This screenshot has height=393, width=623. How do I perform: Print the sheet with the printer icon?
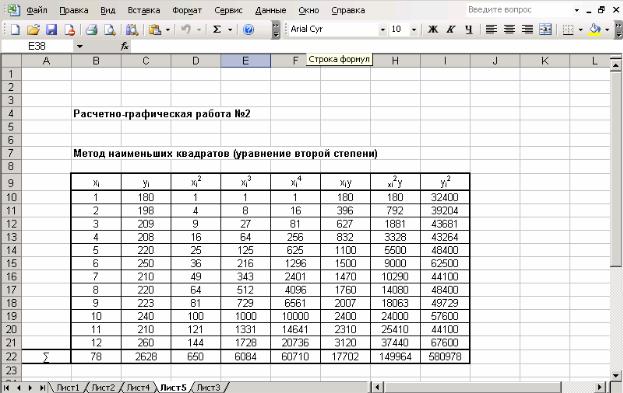pos(92,29)
